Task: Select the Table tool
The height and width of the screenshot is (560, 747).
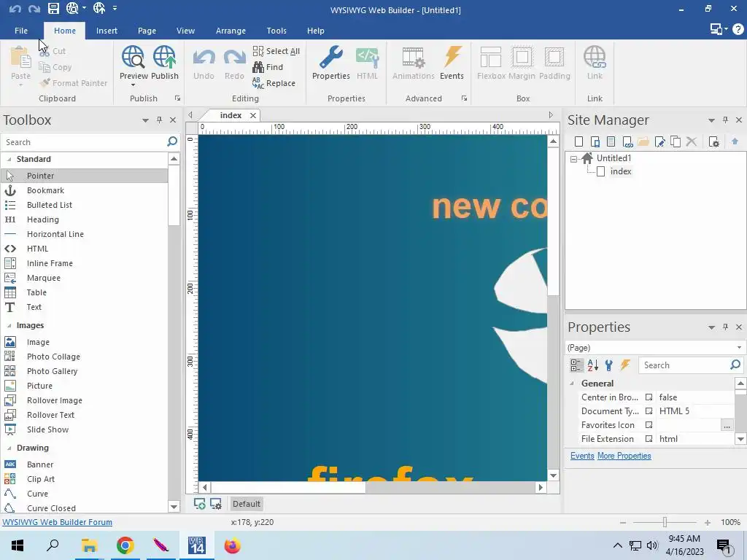Action: point(85,292)
